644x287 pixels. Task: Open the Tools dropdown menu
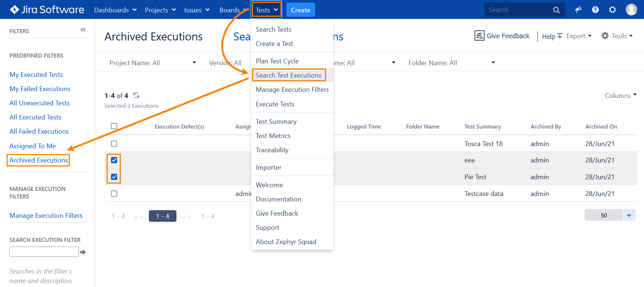(617, 36)
